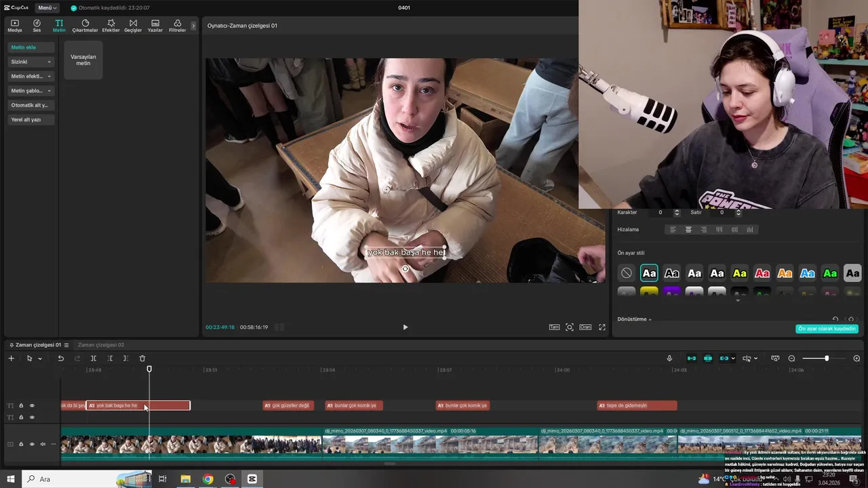
Task: Delete left of playhead
Action: 110,359
